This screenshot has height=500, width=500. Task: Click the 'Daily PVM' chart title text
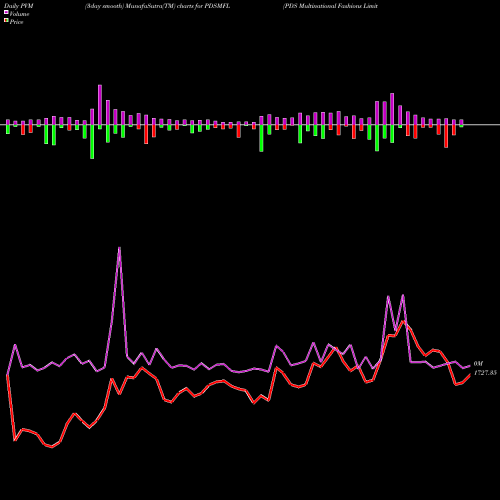[19, 6]
